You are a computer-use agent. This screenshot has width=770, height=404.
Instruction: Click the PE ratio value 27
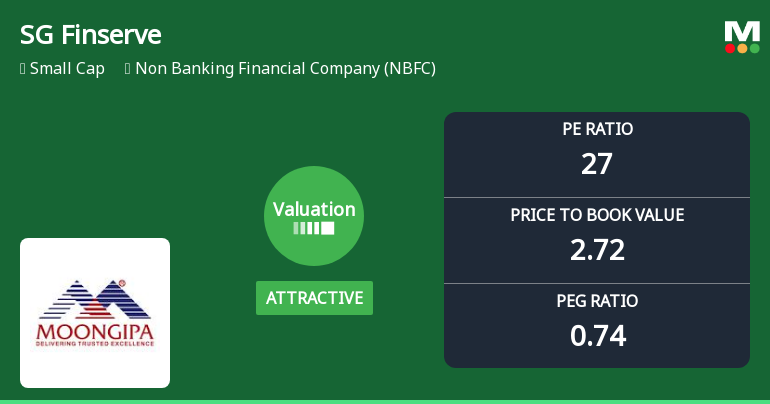pyautogui.click(x=597, y=163)
